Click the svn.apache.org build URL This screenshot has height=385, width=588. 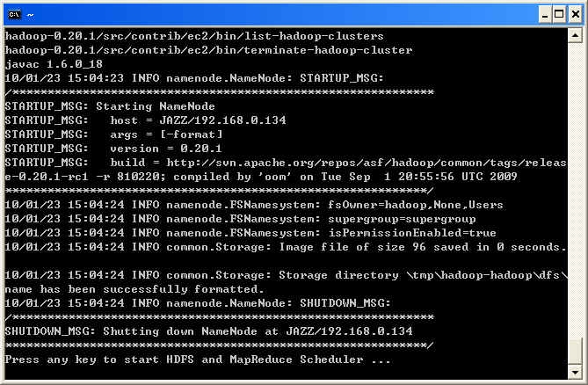tap(367, 163)
